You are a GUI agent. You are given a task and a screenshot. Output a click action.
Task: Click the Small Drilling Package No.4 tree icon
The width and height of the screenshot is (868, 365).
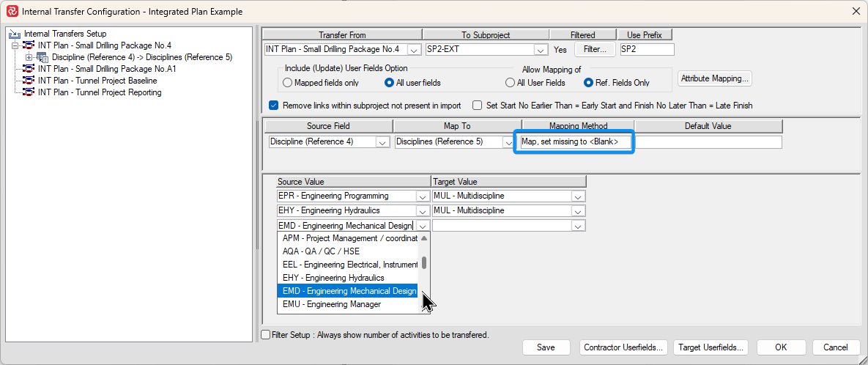pyautogui.click(x=29, y=45)
